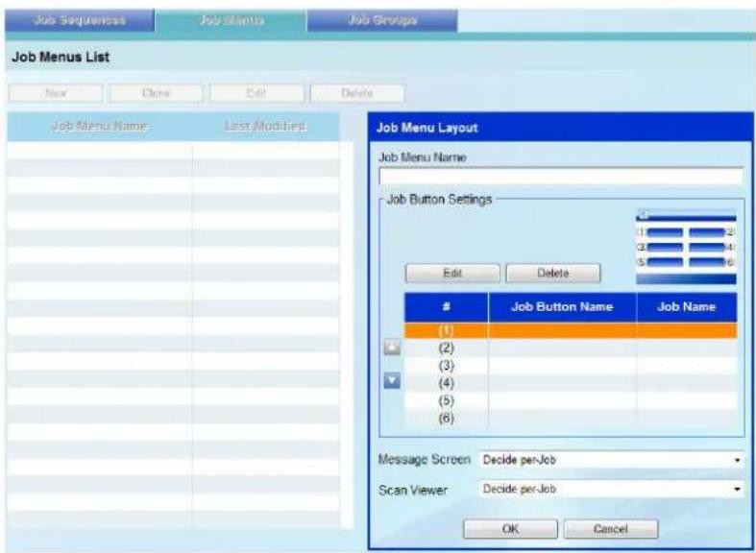Sort by Last Modified column header
Screen dimensions: 756x553
(265, 126)
